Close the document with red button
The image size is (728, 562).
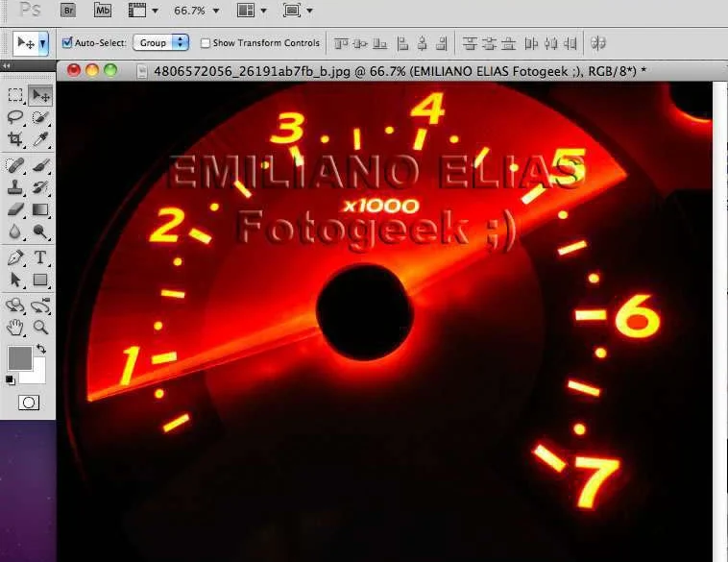(73, 70)
